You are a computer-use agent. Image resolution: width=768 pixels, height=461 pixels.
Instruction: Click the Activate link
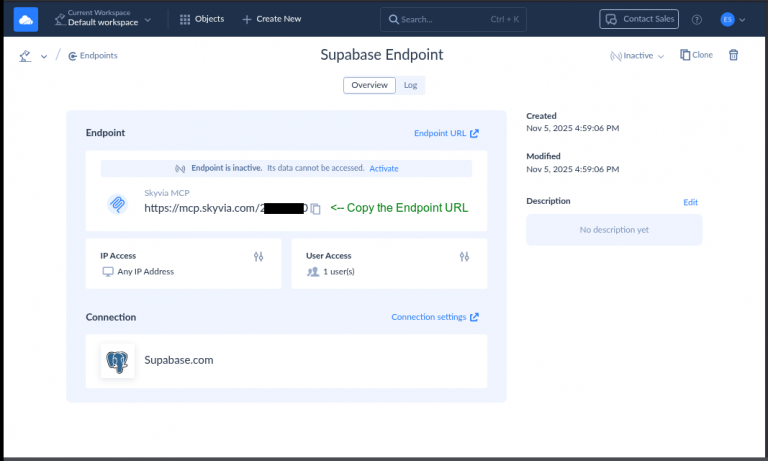383,168
